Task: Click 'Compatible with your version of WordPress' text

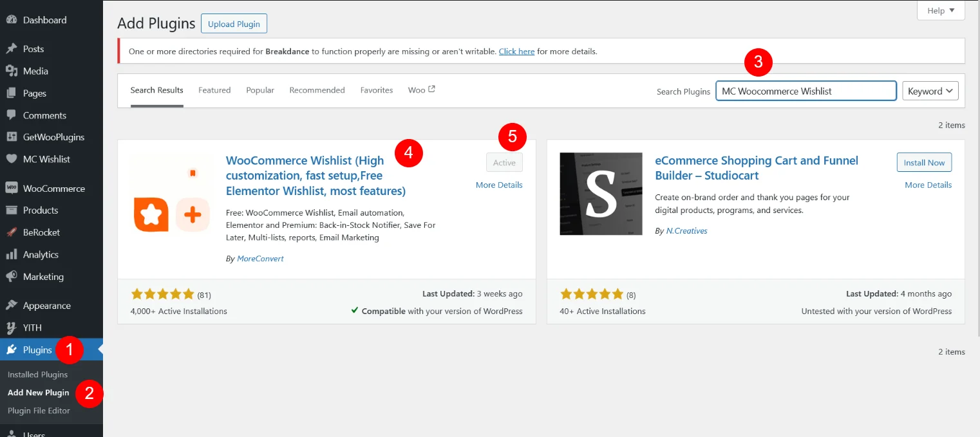Action: [x=442, y=311]
